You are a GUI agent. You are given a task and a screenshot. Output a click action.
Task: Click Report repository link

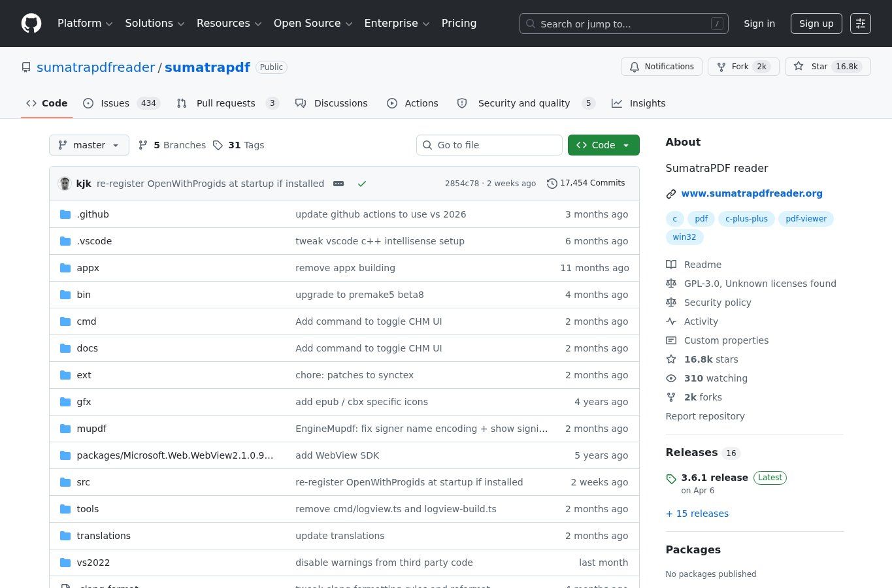click(705, 416)
